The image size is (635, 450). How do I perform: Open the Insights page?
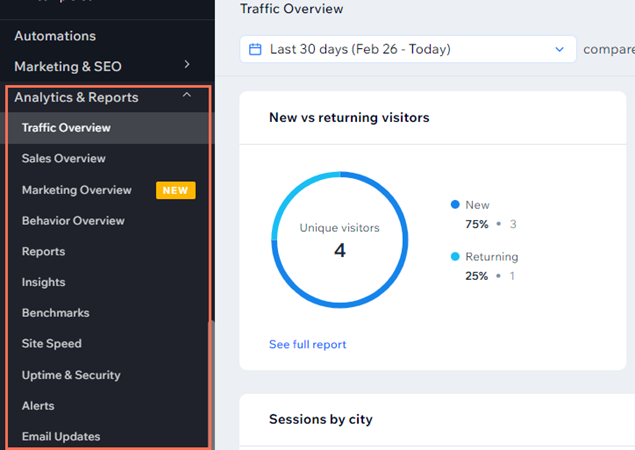click(43, 282)
